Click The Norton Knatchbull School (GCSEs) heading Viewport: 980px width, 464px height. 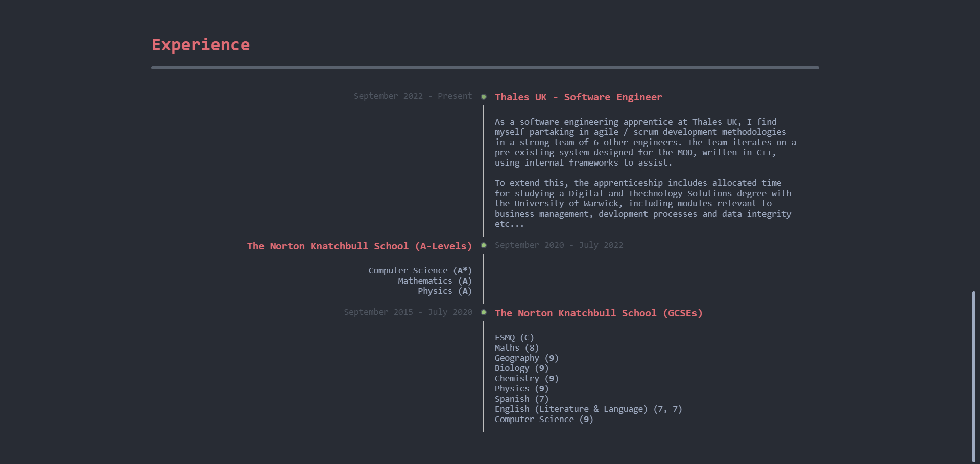(x=599, y=313)
